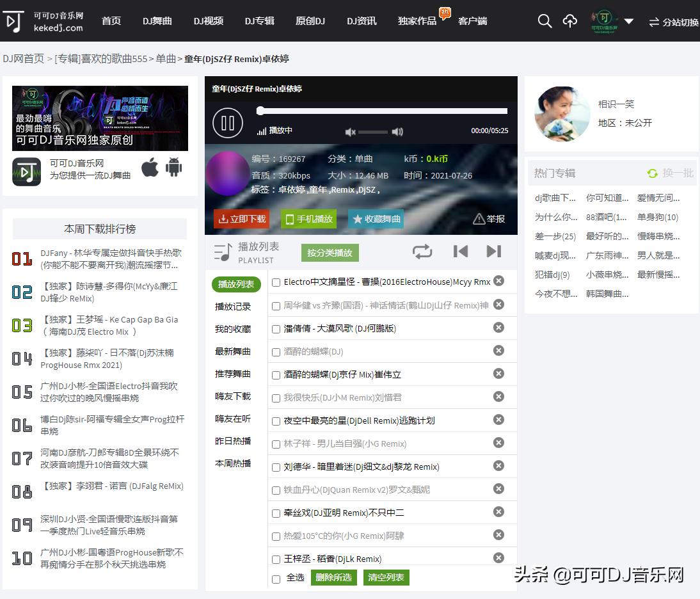Open the user avatar in header
Viewport: 700px width, 599px height.
point(604,21)
